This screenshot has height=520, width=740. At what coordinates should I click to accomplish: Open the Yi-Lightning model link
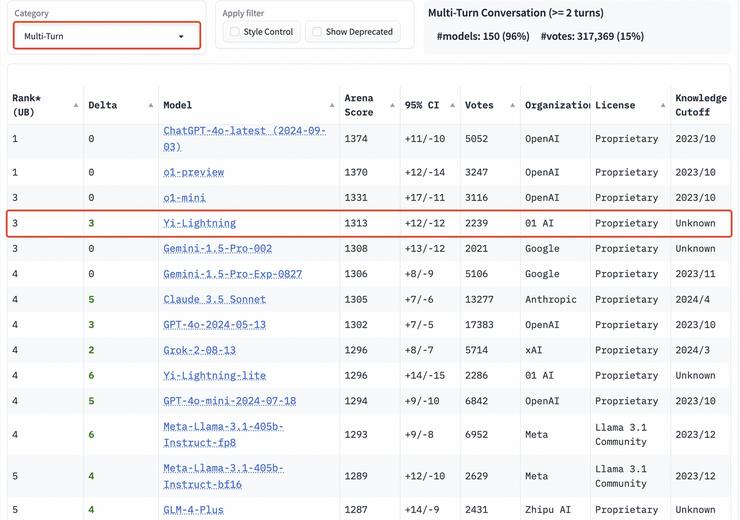click(200, 223)
